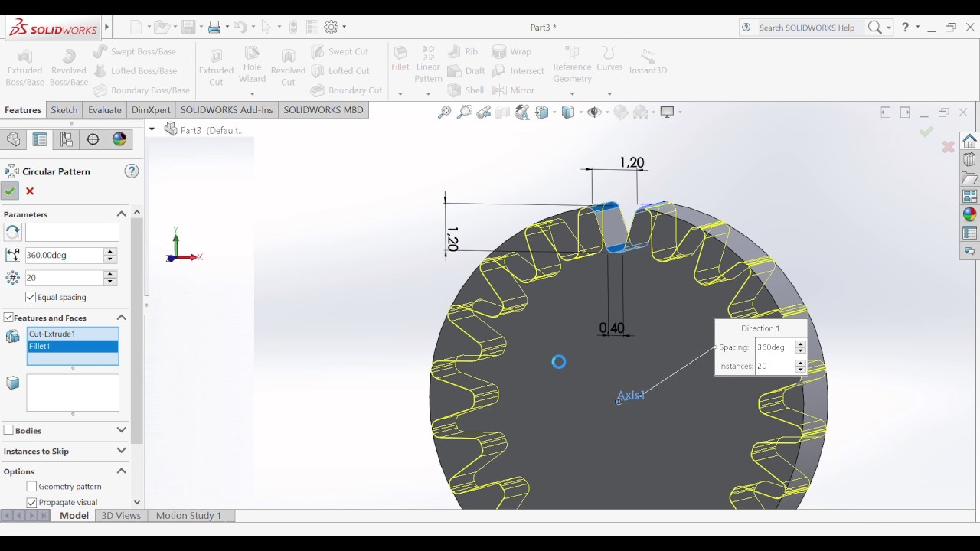The width and height of the screenshot is (980, 551).
Task: Cancel the Circular Pattern with red X
Action: [30, 191]
